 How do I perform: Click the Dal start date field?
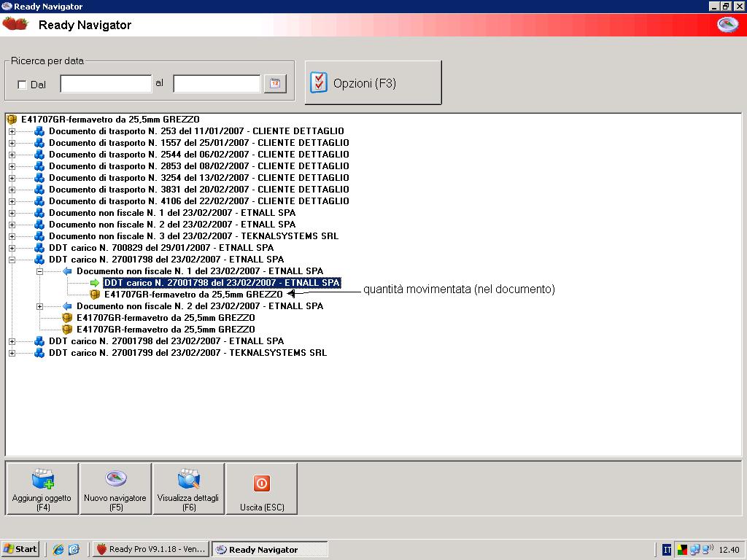coord(106,84)
